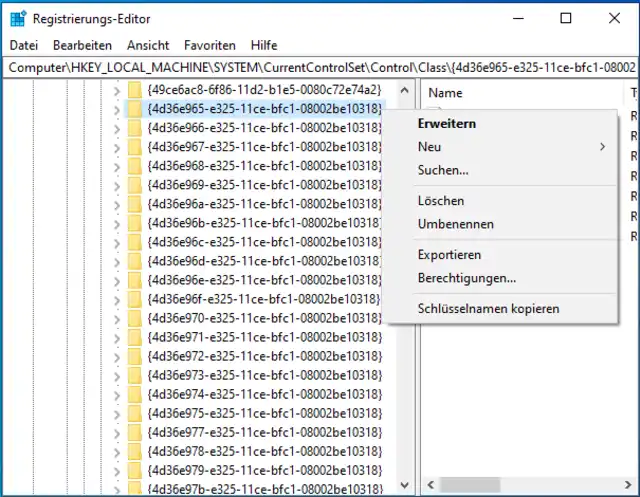Image resolution: width=640 pixels, height=497 pixels.
Task: Click folder icon of {4d36e96f-e325-11ce-bfc1-08002be10318}
Action: coord(135,300)
